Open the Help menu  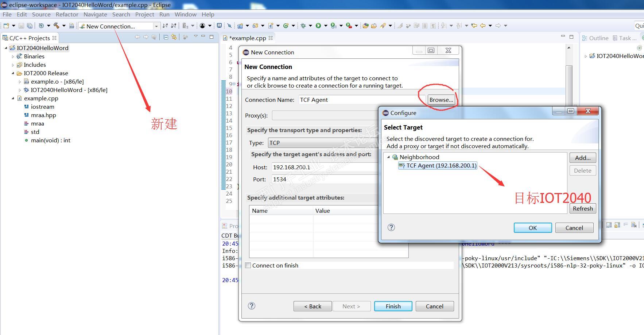point(208,14)
